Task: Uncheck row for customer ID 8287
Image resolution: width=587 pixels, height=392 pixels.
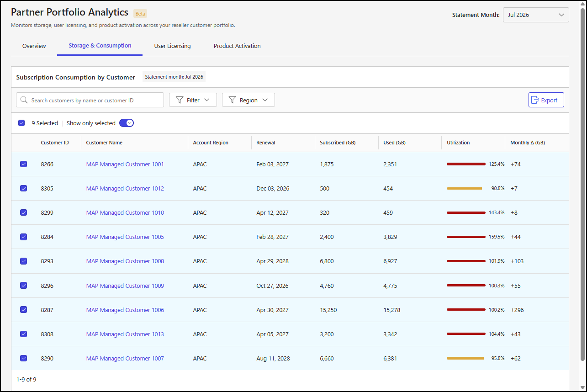Action: coord(24,310)
